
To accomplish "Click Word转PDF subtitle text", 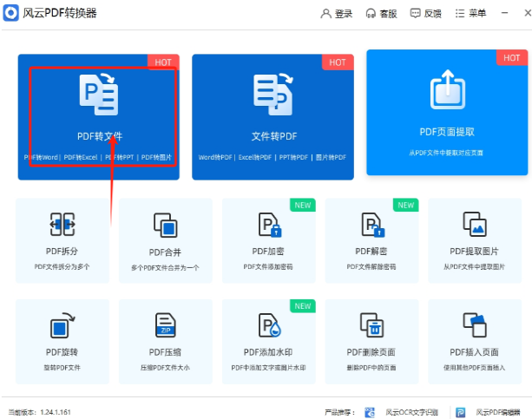I will coord(215,157).
